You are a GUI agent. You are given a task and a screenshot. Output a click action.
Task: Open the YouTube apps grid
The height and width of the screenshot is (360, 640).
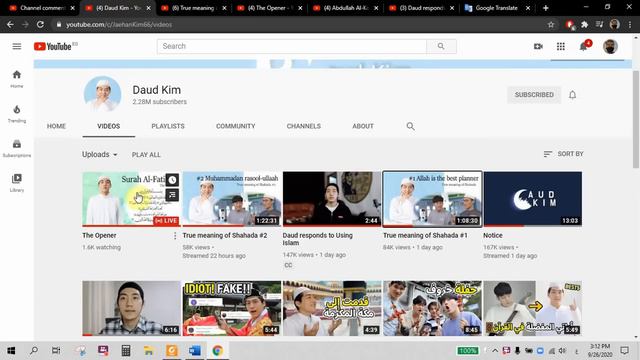coord(561,47)
